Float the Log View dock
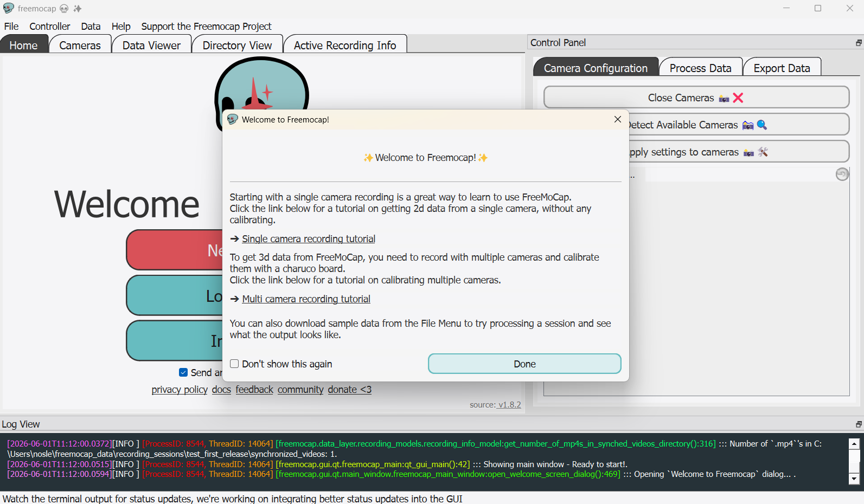 (x=859, y=424)
